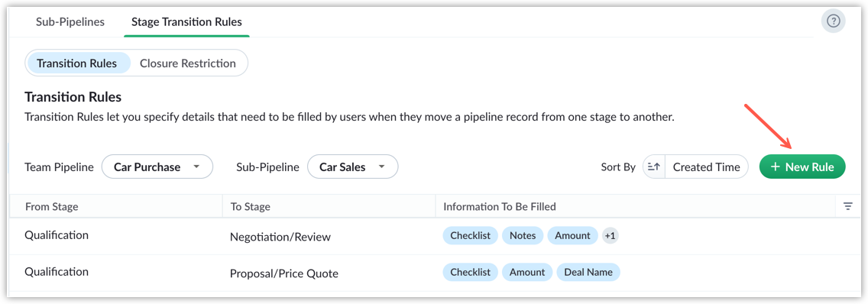This screenshot has height=304, width=868.
Task: Expand the Car Sales sub-pipeline dropdown
Action: (x=353, y=167)
